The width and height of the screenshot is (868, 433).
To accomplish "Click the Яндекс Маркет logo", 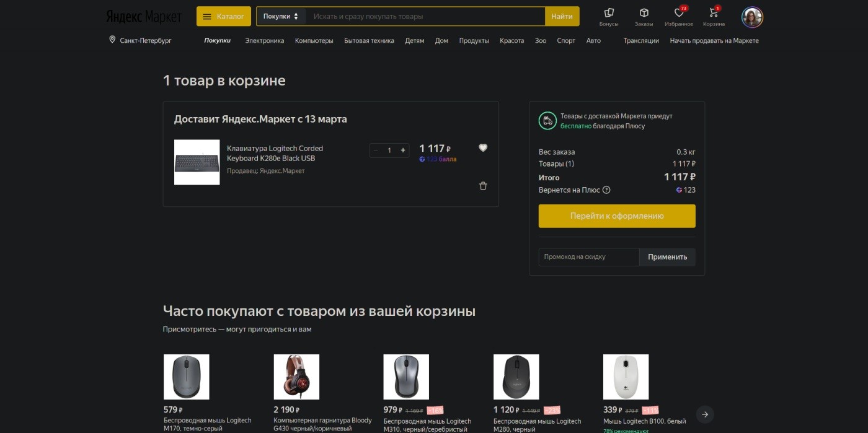I will click(144, 16).
